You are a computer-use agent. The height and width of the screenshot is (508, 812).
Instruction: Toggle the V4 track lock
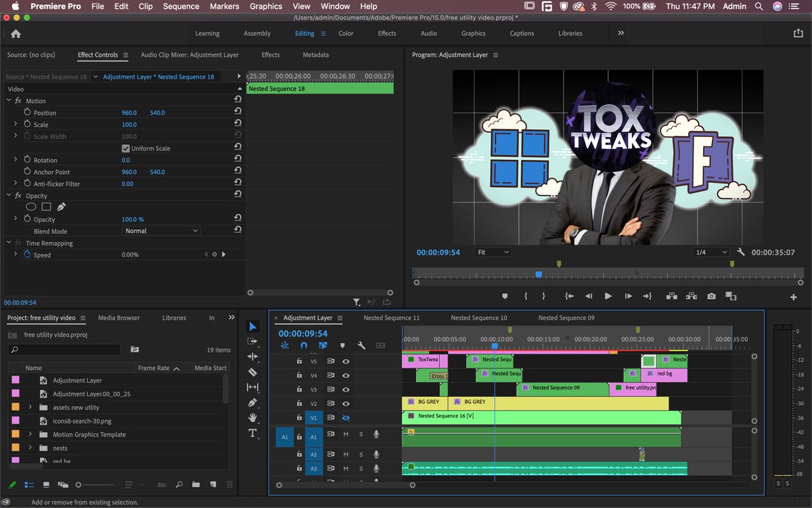[299, 375]
